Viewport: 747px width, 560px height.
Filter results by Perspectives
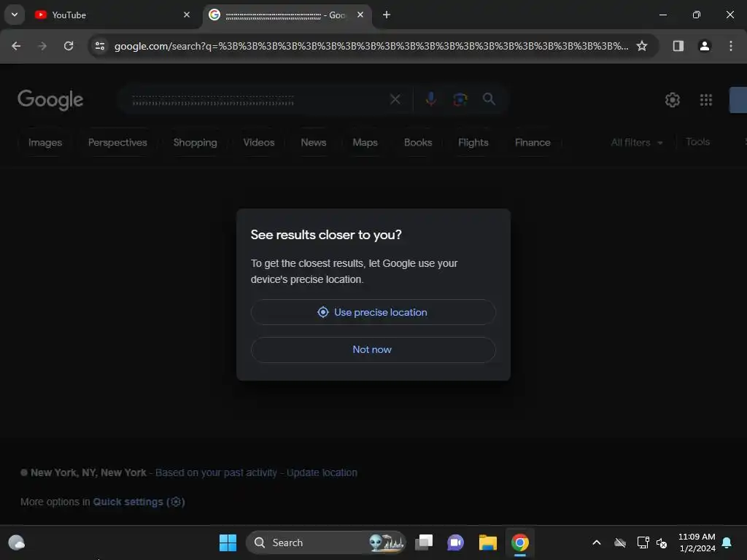117,142
